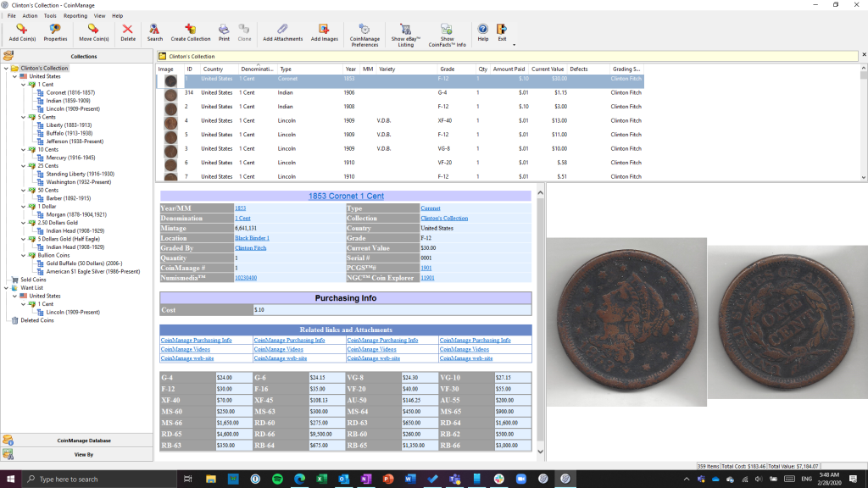
Task: Click the coin reverse image thumbnail
Action: 787,322
